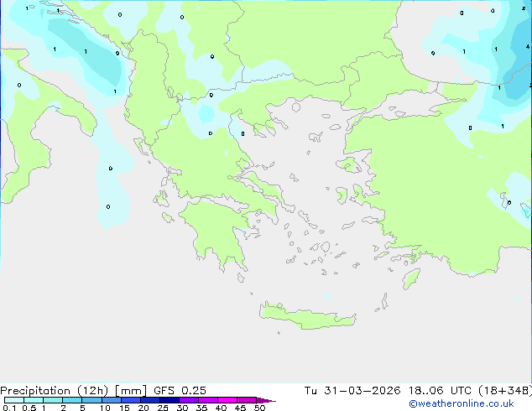
Task: Pick legend swatch between 20 and 25
Action: click(x=150, y=400)
